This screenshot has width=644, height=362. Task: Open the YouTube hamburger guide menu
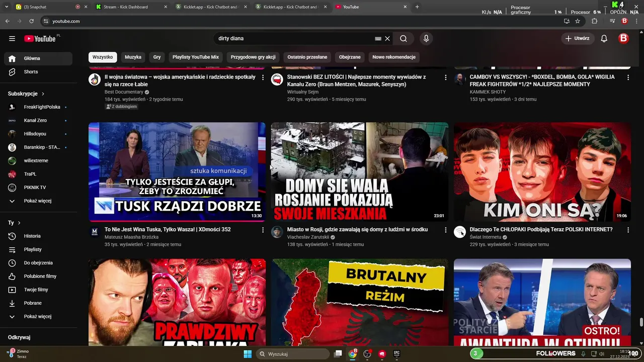12,39
